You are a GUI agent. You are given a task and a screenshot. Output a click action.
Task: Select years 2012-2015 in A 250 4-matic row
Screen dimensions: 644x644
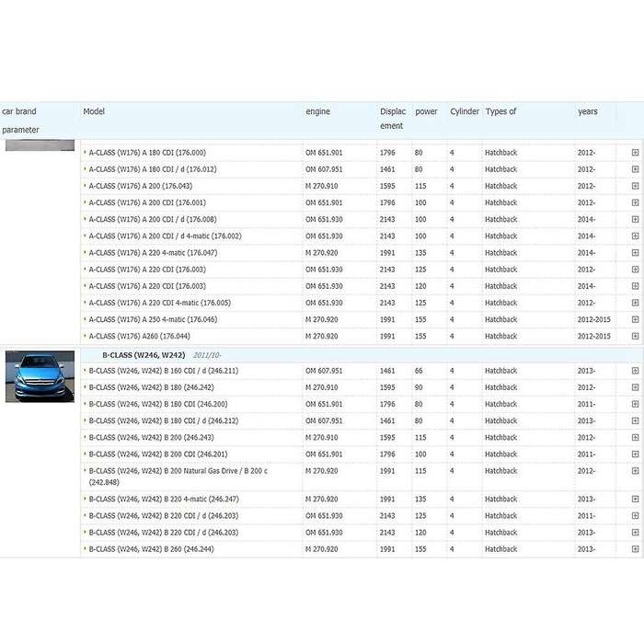[594, 319]
